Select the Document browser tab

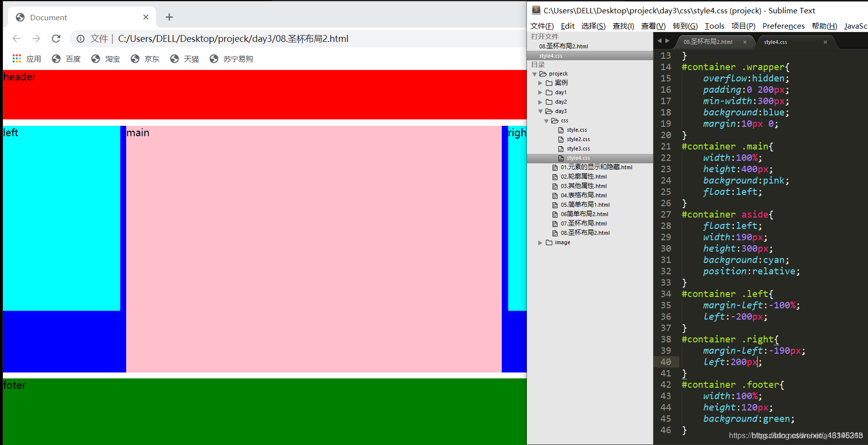click(82, 17)
